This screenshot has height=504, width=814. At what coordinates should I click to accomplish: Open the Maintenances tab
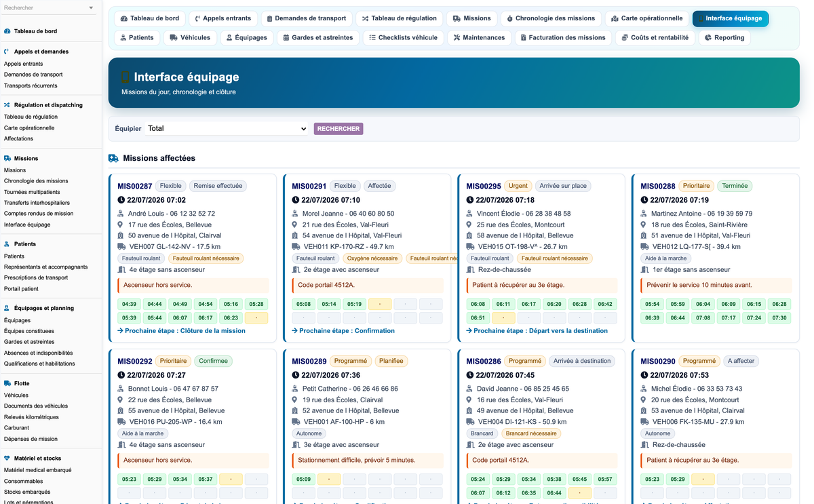pos(479,37)
